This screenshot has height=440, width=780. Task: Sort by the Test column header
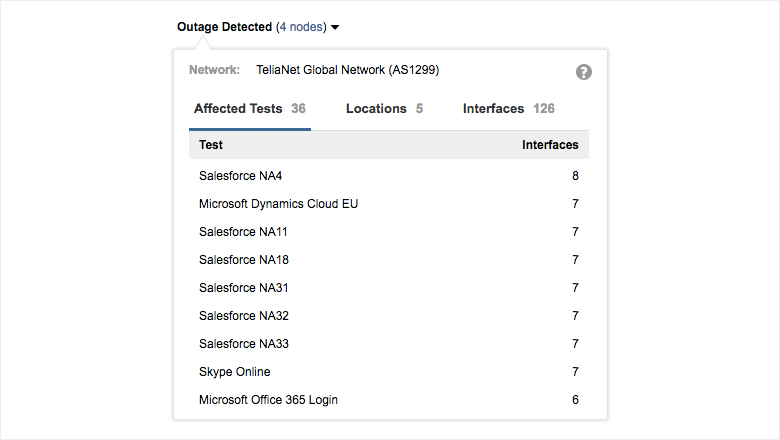pos(211,145)
